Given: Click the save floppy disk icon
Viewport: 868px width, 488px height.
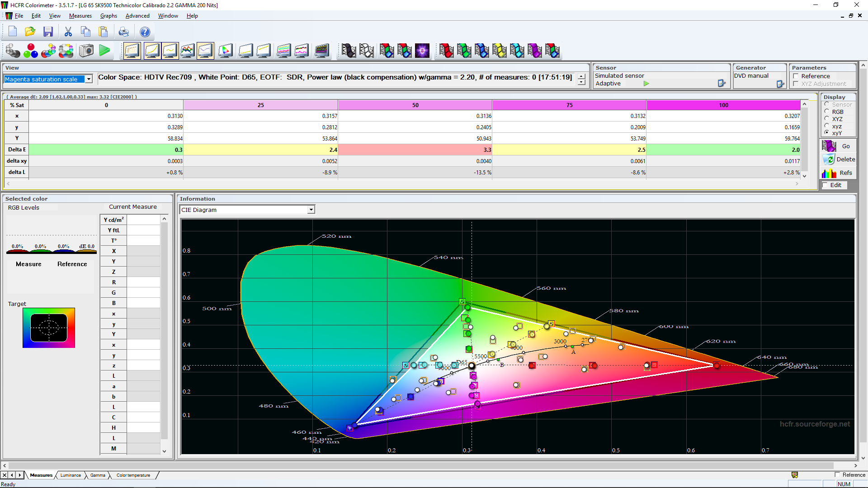Looking at the screenshot, I should coord(48,32).
